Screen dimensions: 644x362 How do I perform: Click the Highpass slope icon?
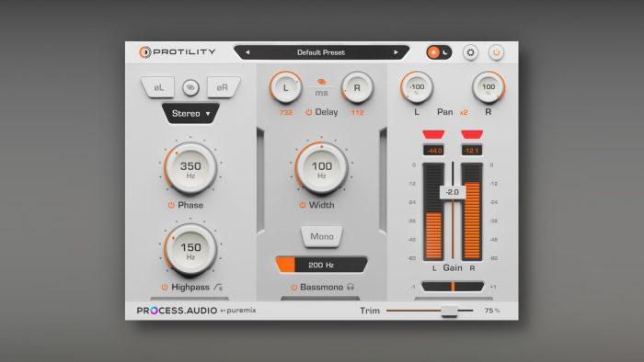click(219, 287)
